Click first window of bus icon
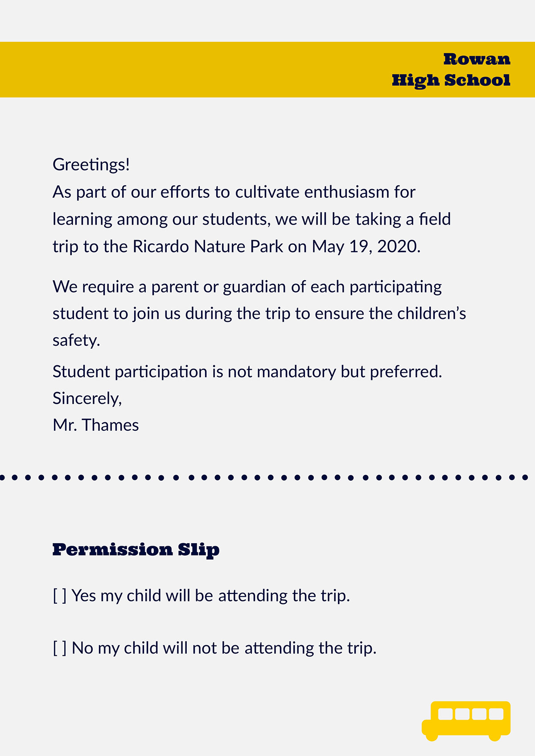The height and width of the screenshot is (756, 535). (x=445, y=714)
